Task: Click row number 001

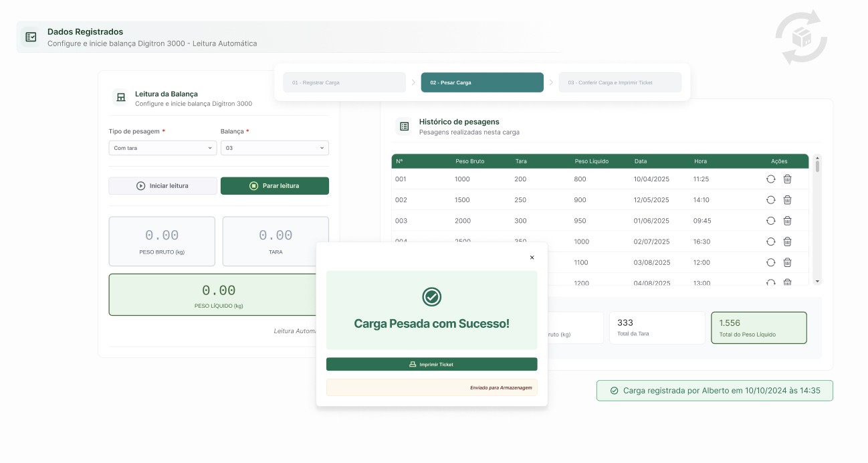Action: (401, 179)
